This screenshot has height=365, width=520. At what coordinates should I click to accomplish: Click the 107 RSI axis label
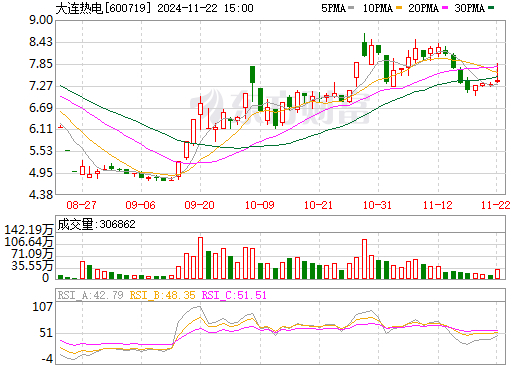(43, 306)
